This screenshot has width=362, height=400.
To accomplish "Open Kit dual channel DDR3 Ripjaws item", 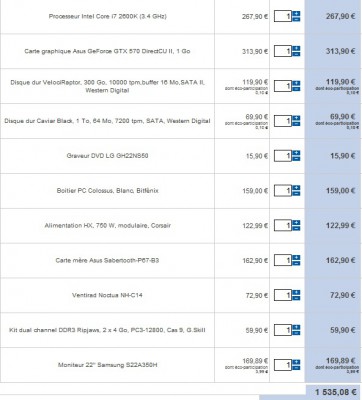I will tap(107, 330).
